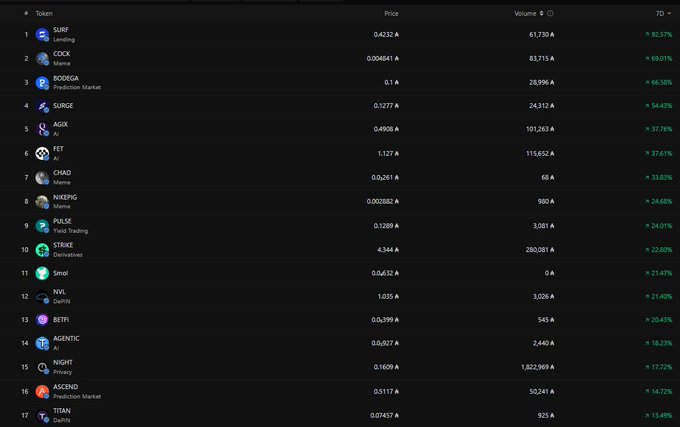Click the AGIX token logo icon
Viewport: 680px width, 427px height.
tap(42, 129)
